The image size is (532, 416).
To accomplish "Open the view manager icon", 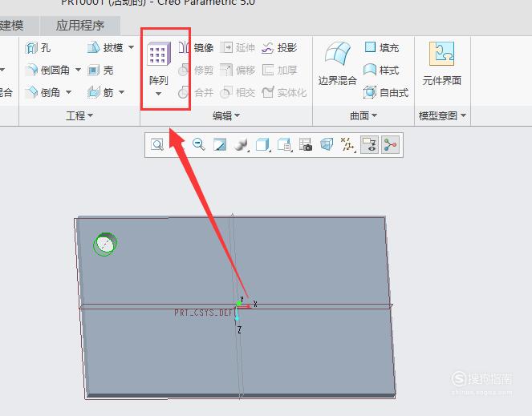I will (x=284, y=145).
